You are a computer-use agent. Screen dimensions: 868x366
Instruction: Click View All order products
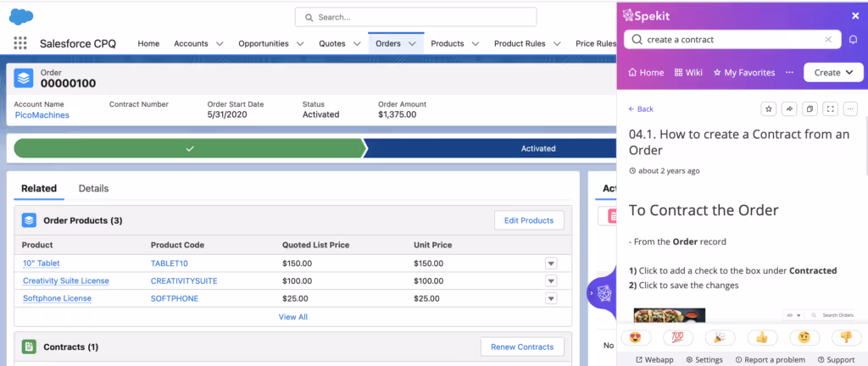click(x=292, y=317)
